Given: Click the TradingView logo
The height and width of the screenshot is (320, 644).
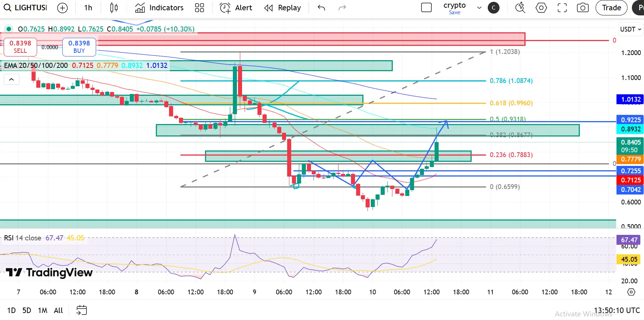Looking at the screenshot, I should coord(50,273).
